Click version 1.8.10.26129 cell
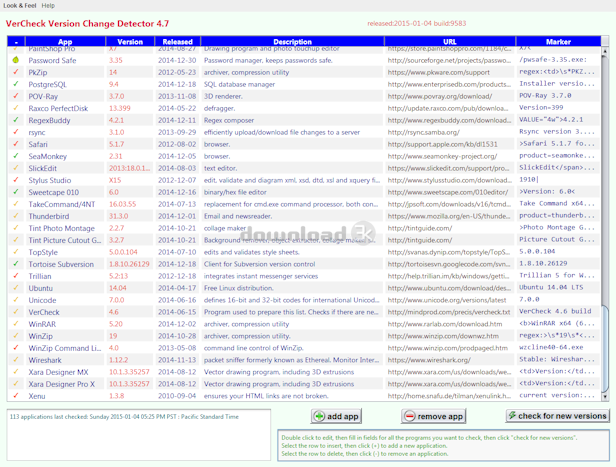Screen dimensions: 616x467 coord(129,264)
